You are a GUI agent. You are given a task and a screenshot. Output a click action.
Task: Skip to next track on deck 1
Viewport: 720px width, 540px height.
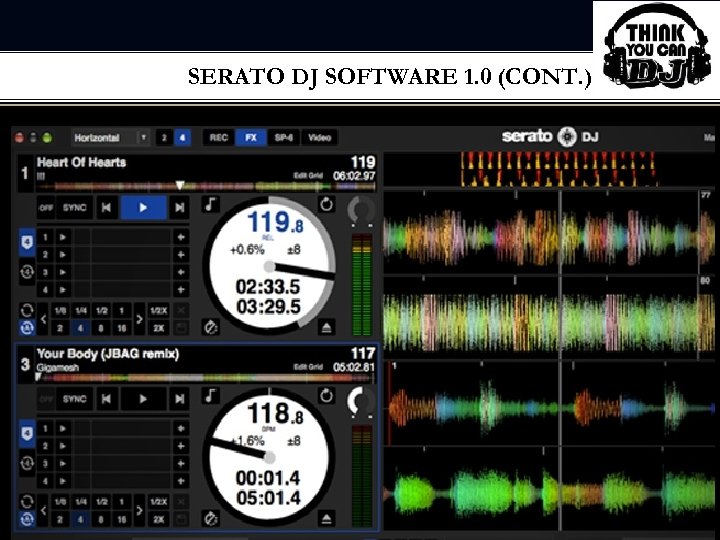pyautogui.click(x=180, y=208)
